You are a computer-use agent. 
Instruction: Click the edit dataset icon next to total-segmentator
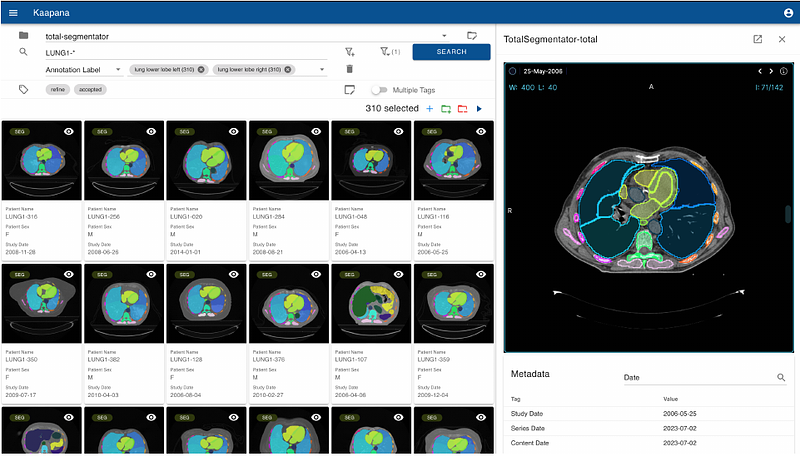pos(472,35)
